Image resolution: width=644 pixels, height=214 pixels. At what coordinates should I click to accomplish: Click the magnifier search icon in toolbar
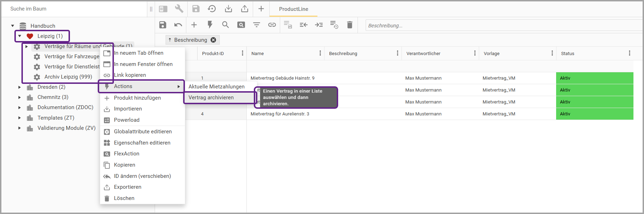click(225, 25)
